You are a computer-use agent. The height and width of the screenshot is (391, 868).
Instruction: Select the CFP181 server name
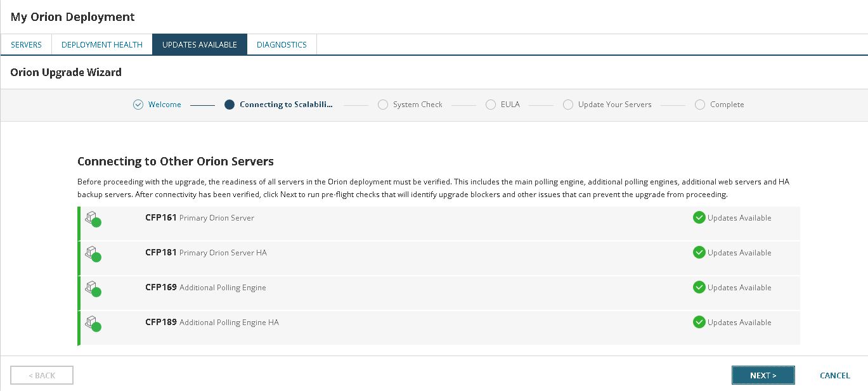pos(161,252)
